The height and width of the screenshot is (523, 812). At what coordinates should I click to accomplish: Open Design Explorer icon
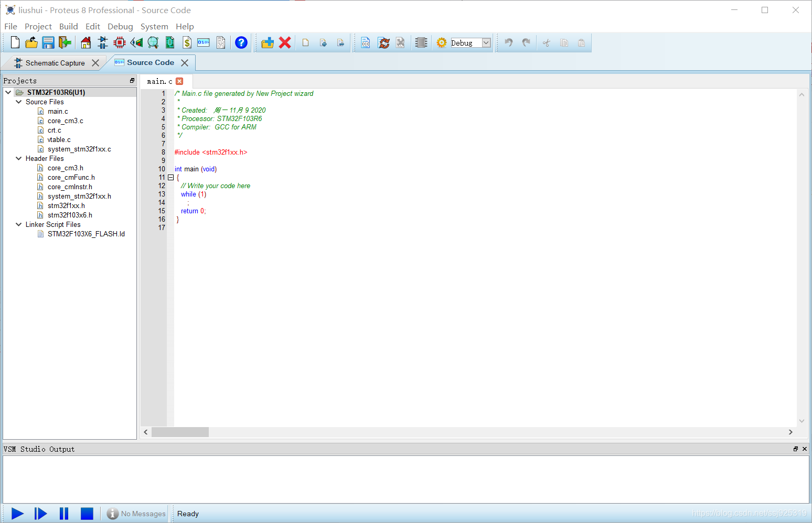[x=170, y=42]
